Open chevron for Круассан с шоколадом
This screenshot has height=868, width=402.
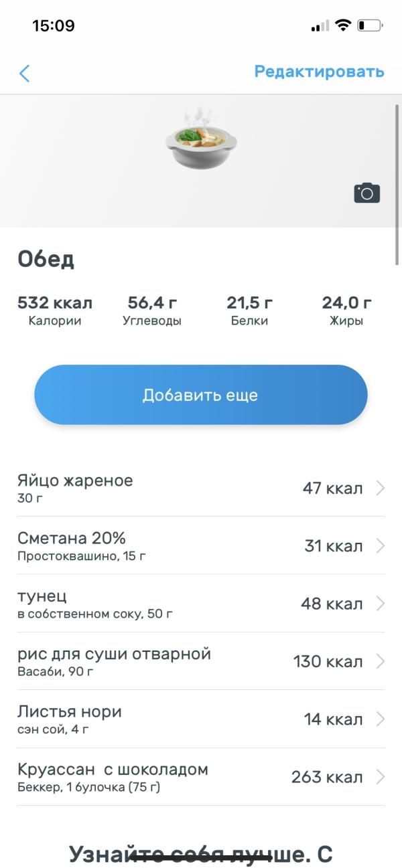381,777
